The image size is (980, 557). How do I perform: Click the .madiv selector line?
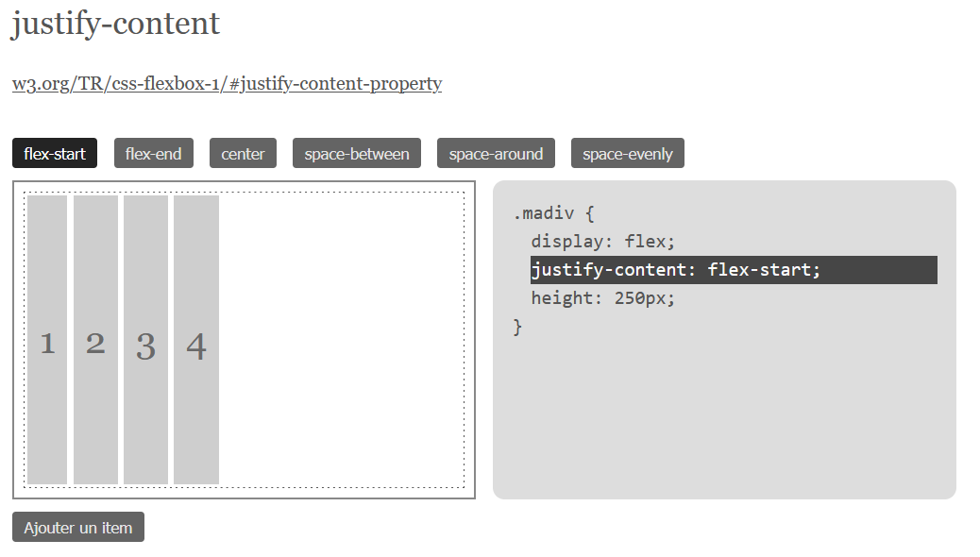(553, 213)
